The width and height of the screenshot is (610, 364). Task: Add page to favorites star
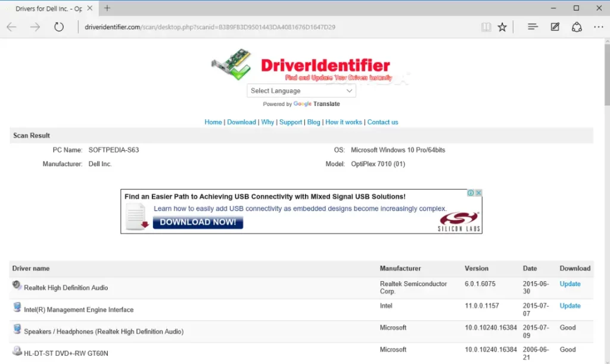(502, 27)
